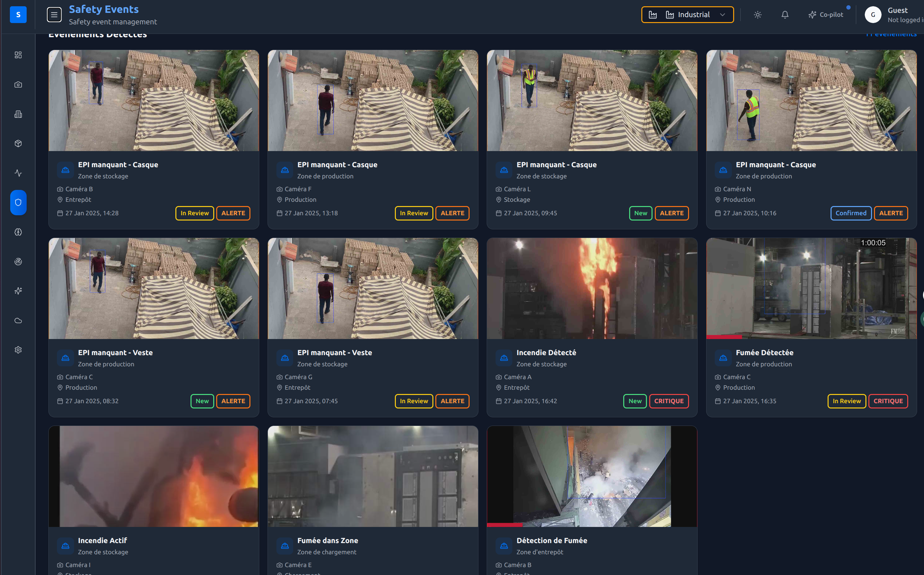This screenshot has width=924, height=575.
Task: Click date 27 Jan 2025, 10:16
Action: (750, 213)
